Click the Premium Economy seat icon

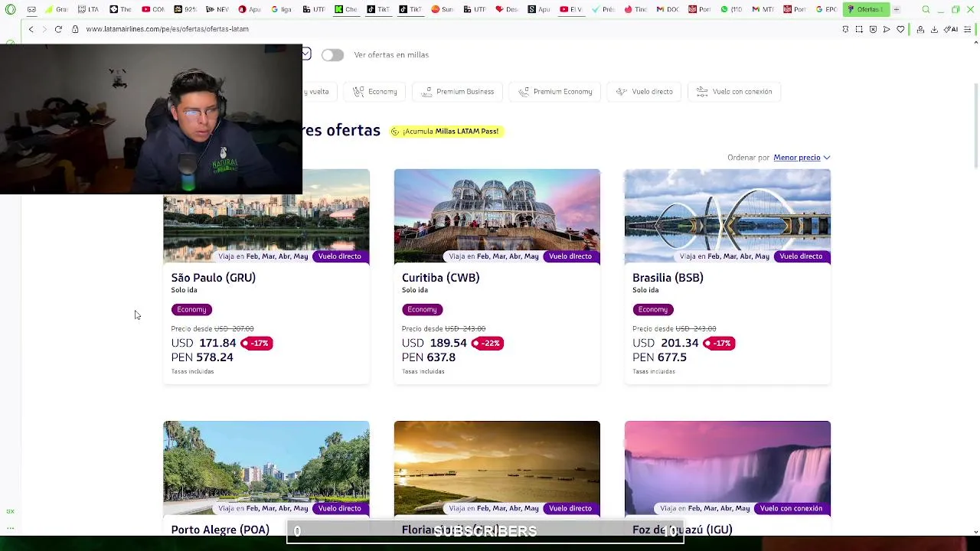tap(524, 92)
